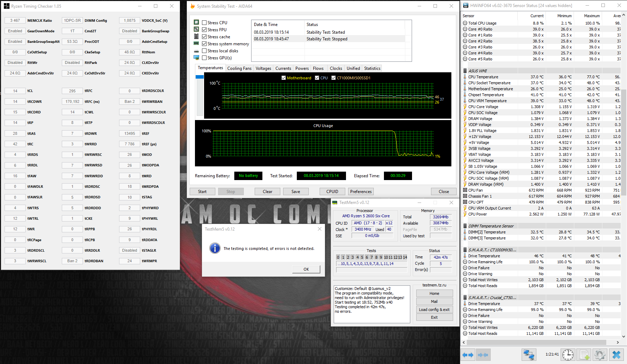The height and width of the screenshot is (364, 627).
Task: Switch to the Cooling Fans tab
Action: pyautogui.click(x=239, y=68)
